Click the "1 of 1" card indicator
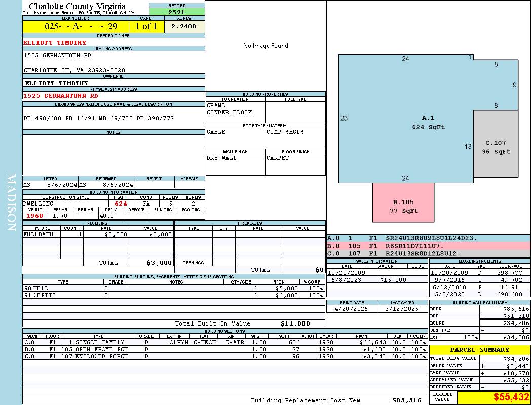 [x=146, y=26]
